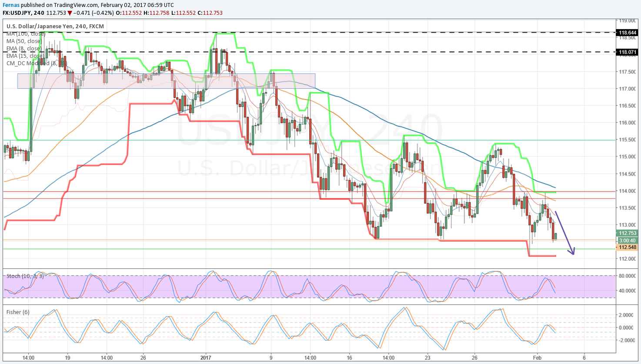Click the 23 date on time axis
Image resolution: width=641 pixels, height=364 pixels.
[427, 358]
